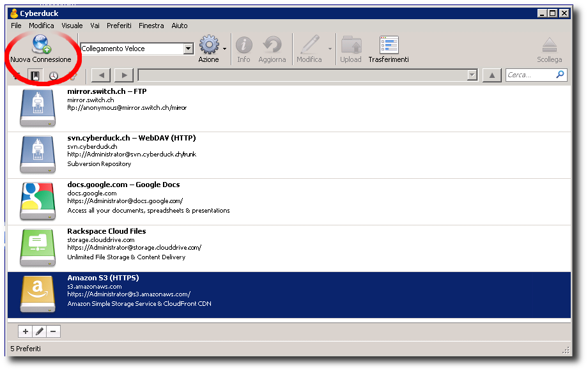Select svn.cyberduck.ch – WebDAV (HTTP) title
Screen dimensions: 588x371
pyautogui.click(x=132, y=138)
